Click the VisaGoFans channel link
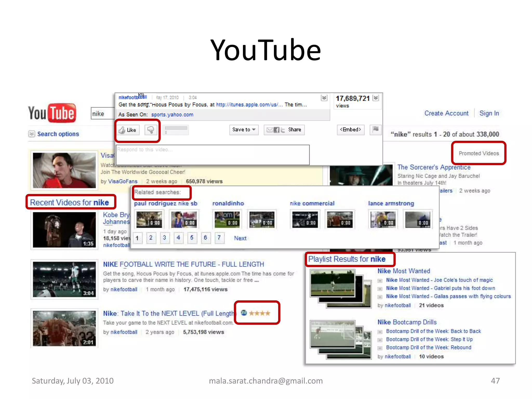The image size is (532, 399). (123, 181)
